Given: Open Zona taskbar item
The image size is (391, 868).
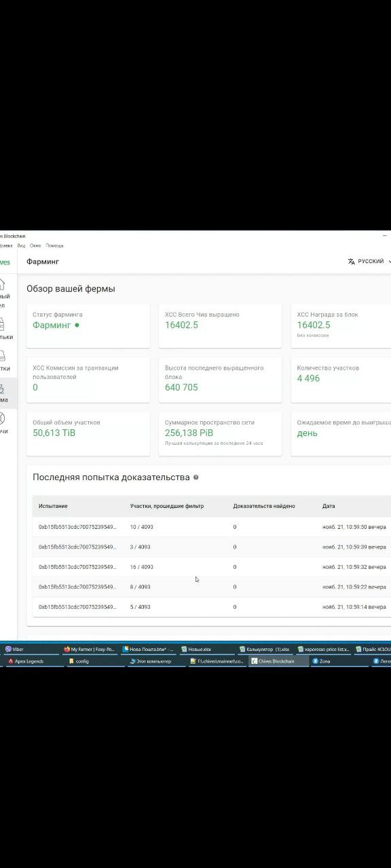Looking at the screenshot, I should pos(338,661).
